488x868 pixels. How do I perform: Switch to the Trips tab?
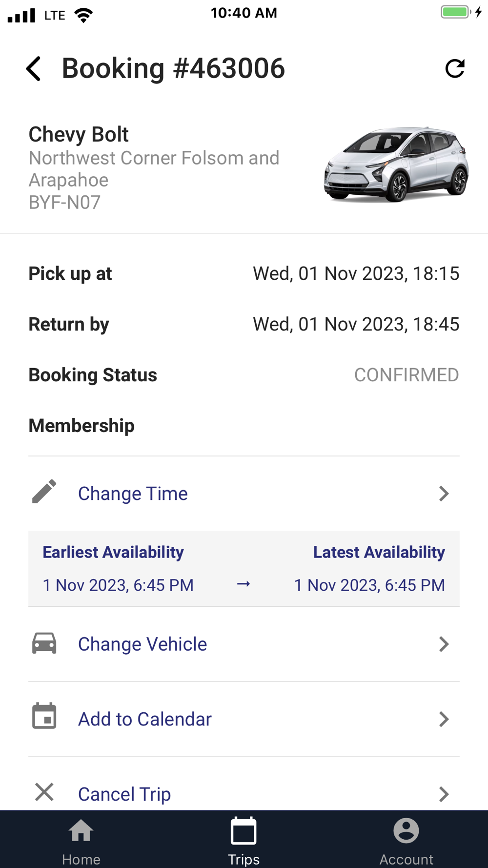click(244, 840)
